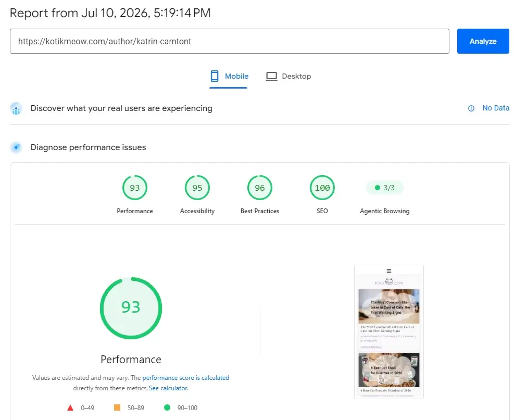Click the Accessibility label
The height and width of the screenshot is (420, 527).
197,211
